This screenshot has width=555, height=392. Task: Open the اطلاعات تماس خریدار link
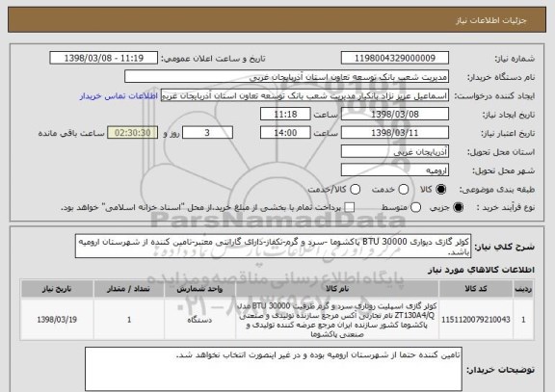pyautogui.click(x=119, y=96)
